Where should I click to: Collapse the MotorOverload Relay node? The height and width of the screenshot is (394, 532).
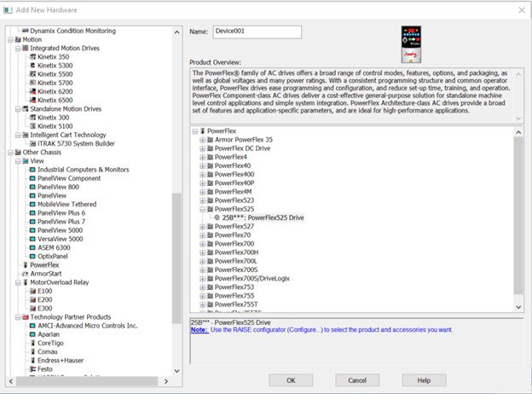(x=18, y=282)
